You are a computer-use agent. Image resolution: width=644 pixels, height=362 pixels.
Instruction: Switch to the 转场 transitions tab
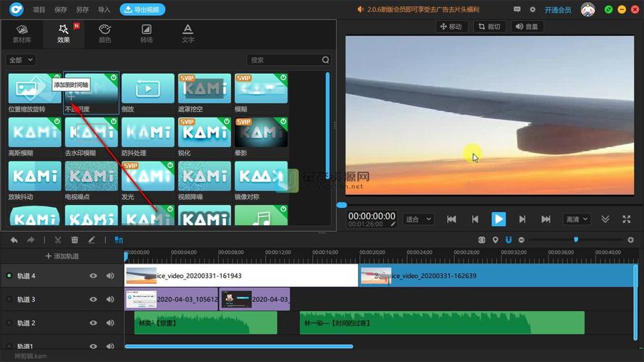(146, 33)
